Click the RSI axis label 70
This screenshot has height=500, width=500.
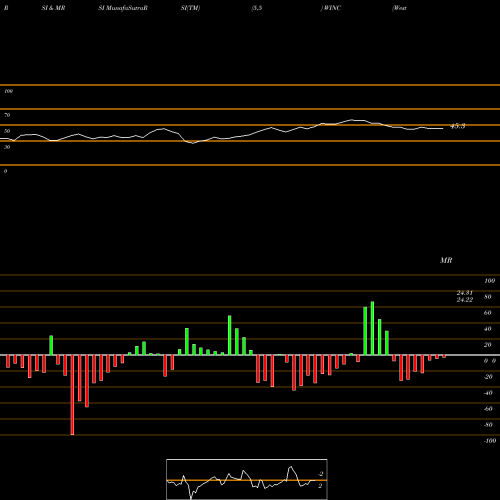[x=7, y=115]
